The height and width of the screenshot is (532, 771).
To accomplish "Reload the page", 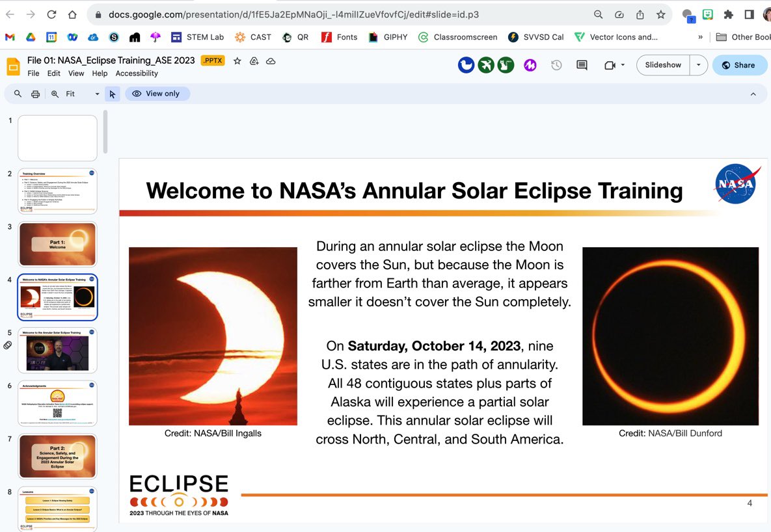I will pos(51,14).
